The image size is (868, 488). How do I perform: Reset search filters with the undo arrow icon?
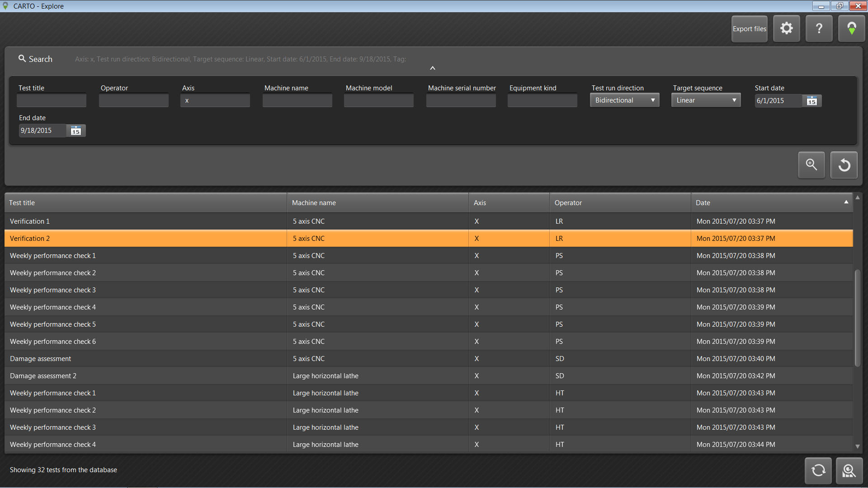[x=844, y=165]
